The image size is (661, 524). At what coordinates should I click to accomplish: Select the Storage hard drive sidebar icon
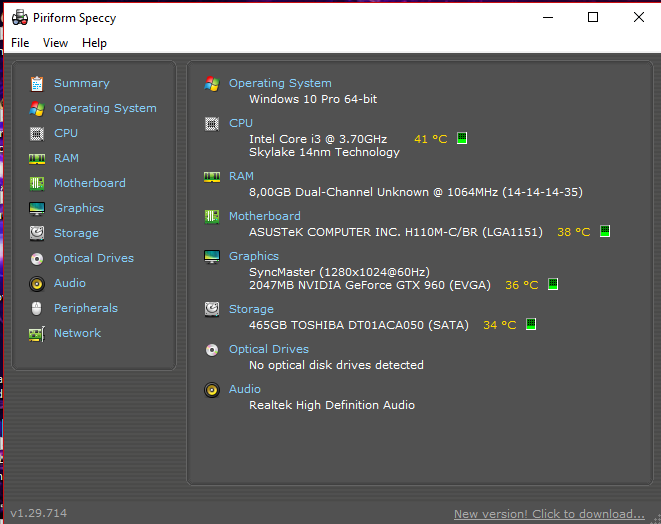tap(37, 233)
